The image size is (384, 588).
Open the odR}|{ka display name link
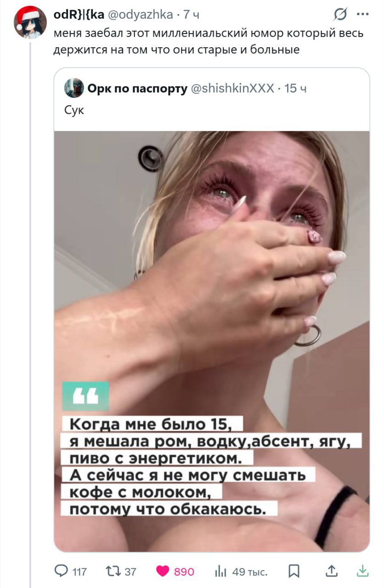click(79, 15)
